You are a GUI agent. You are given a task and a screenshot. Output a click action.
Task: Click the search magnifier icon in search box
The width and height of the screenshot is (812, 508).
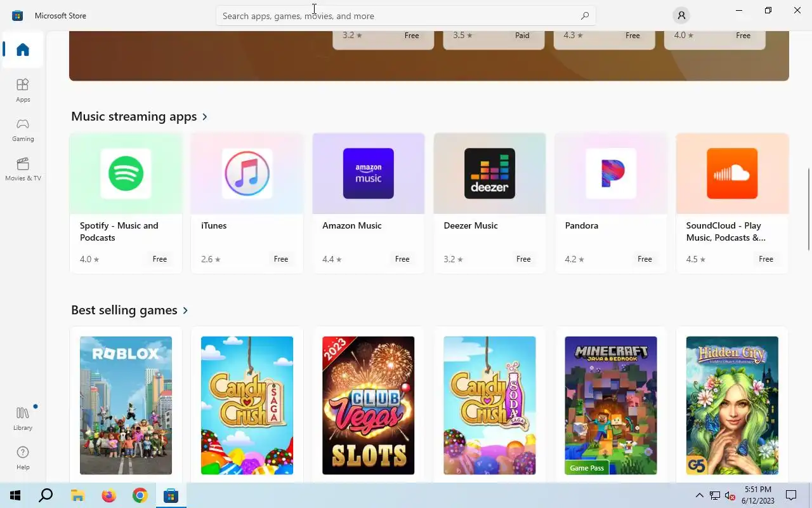(x=585, y=16)
